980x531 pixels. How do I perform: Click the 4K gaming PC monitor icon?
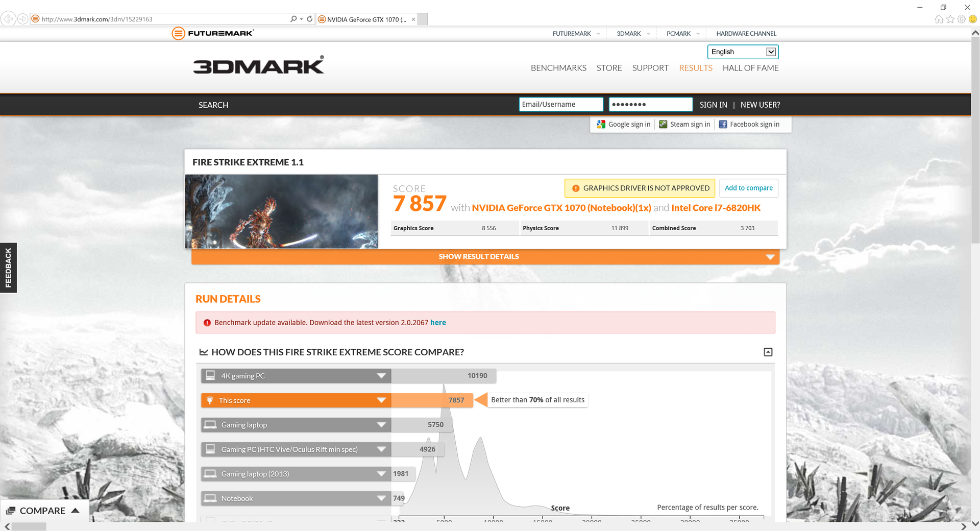click(210, 376)
